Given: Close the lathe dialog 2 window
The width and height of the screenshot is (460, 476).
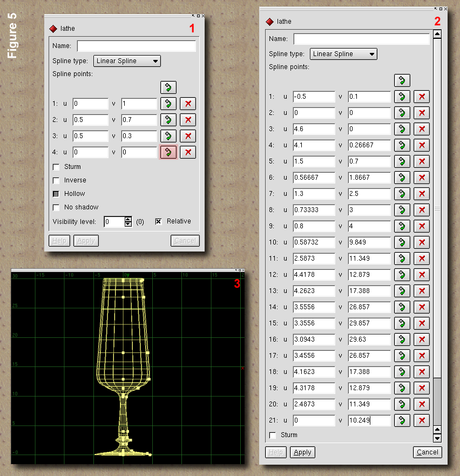Looking at the screenshot, I should tap(445, 9).
